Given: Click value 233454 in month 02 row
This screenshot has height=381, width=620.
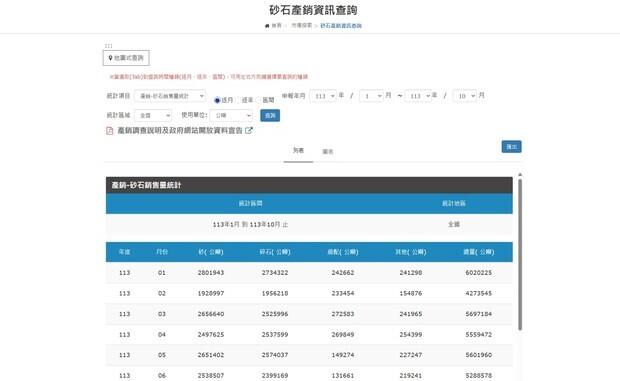Looking at the screenshot, I should click(343, 293).
